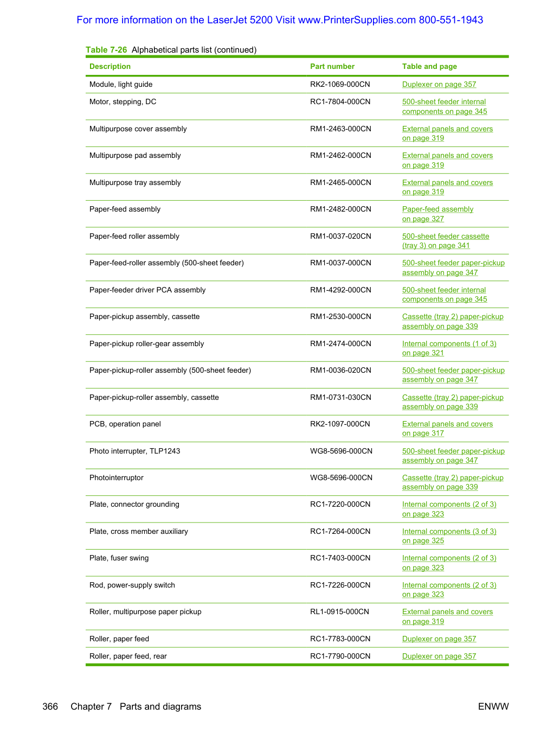Open Paper-feeder driver PCA assembly page link
This screenshot has height=746, width=560.
445,295
